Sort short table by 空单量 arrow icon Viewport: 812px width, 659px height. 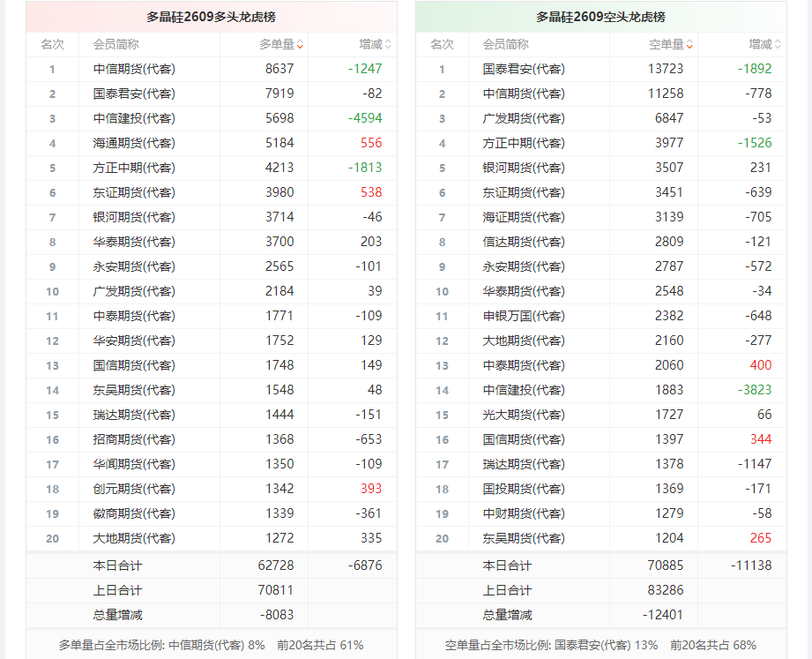[689, 45]
